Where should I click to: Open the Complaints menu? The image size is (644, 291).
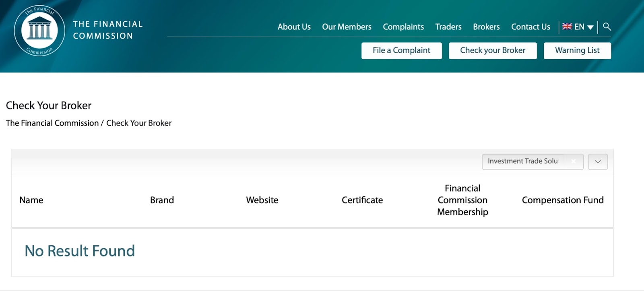pos(403,27)
